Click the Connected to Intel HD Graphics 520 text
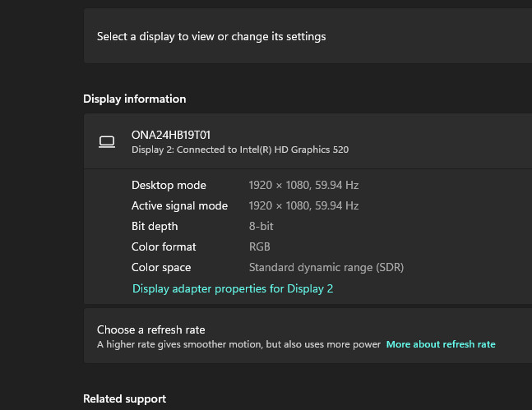Screen dimensions: 532x410 pyautogui.click(x=240, y=150)
